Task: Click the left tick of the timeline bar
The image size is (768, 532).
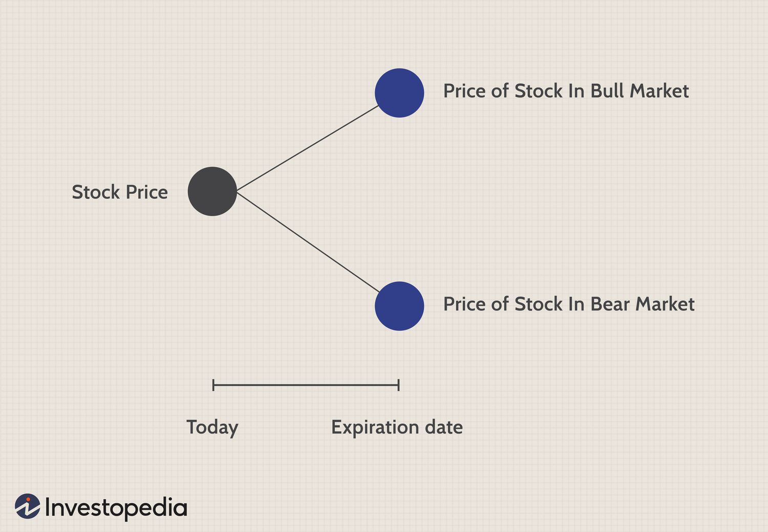Action: [x=213, y=385]
